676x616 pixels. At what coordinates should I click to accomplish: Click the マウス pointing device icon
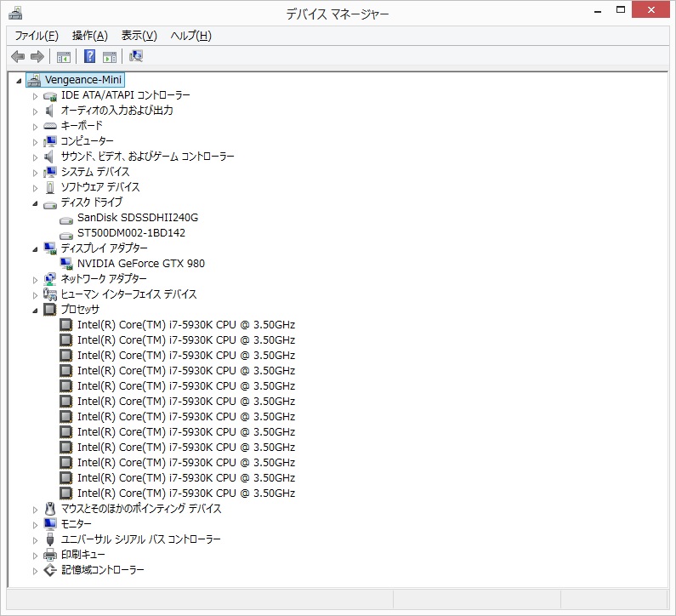click(50, 509)
